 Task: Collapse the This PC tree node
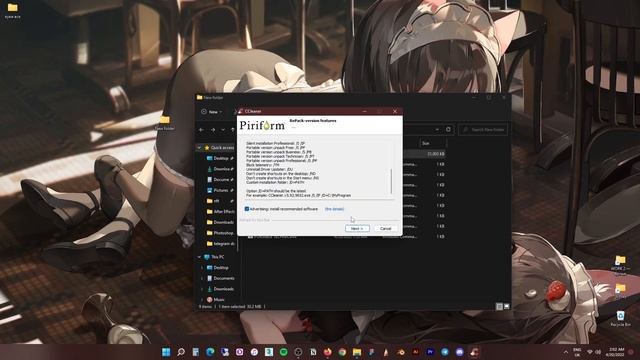point(199,257)
